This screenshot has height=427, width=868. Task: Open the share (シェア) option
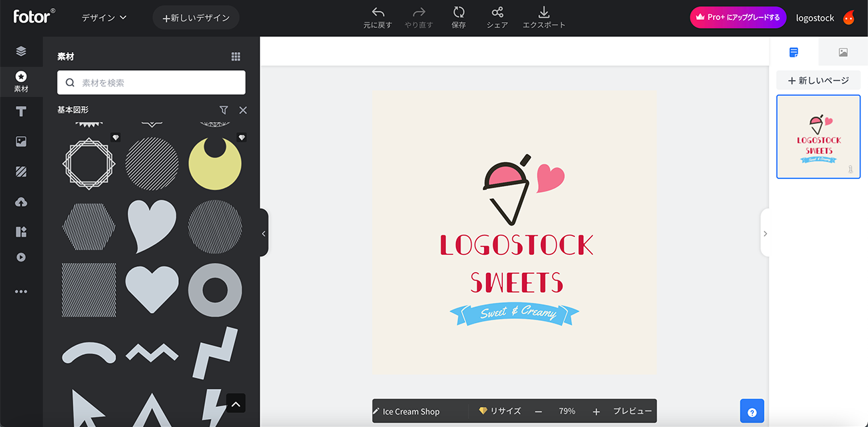coord(497,13)
